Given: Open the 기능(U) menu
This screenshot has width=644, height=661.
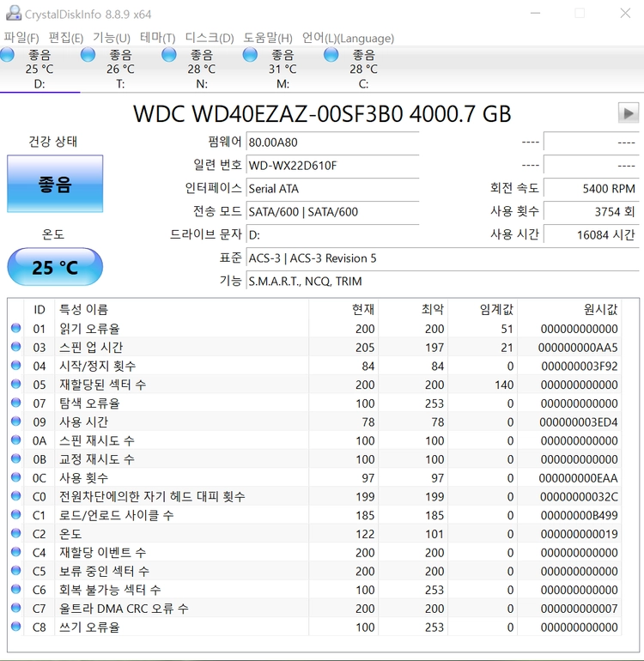Looking at the screenshot, I should click(112, 38).
